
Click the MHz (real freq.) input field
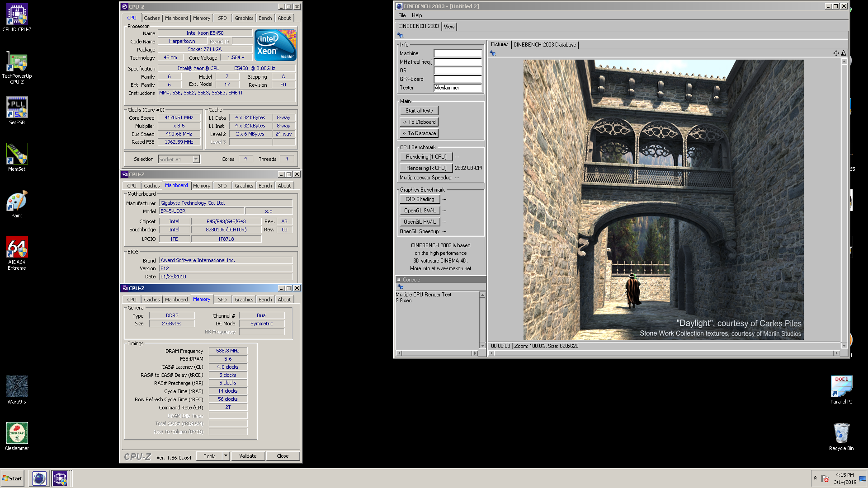[x=458, y=62]
